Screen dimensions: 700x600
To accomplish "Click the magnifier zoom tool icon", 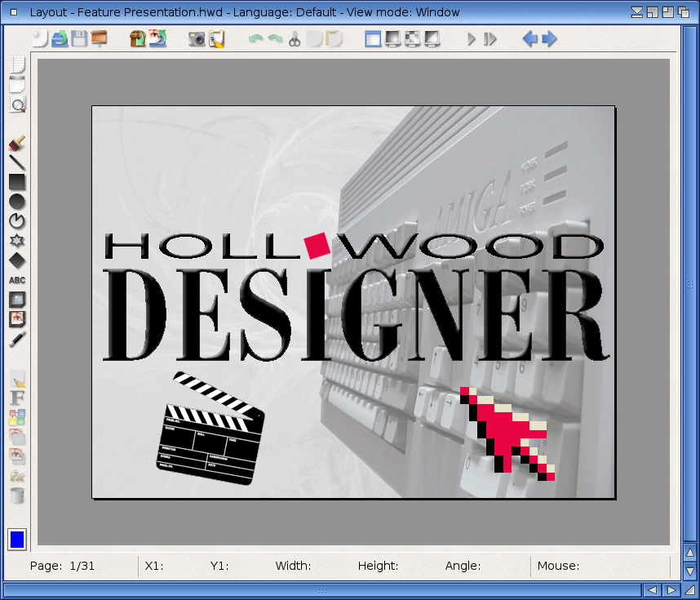I will (x=17, y=104).
